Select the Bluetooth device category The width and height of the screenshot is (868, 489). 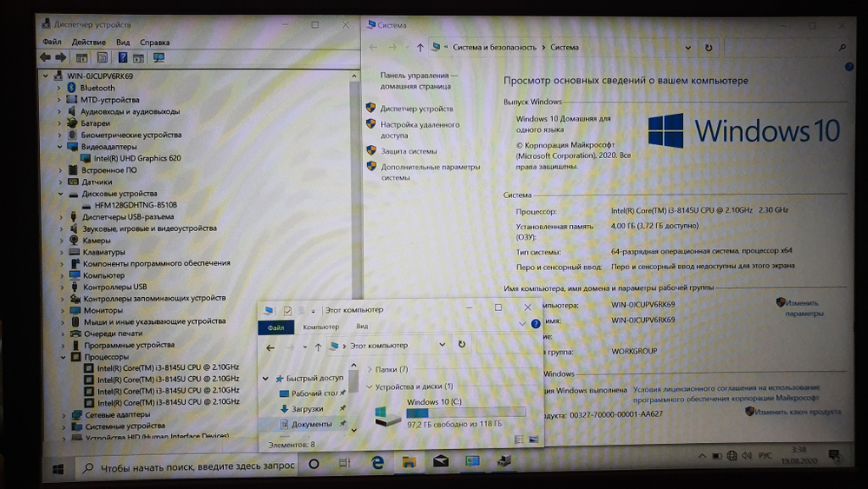click(x=97, y=88)
